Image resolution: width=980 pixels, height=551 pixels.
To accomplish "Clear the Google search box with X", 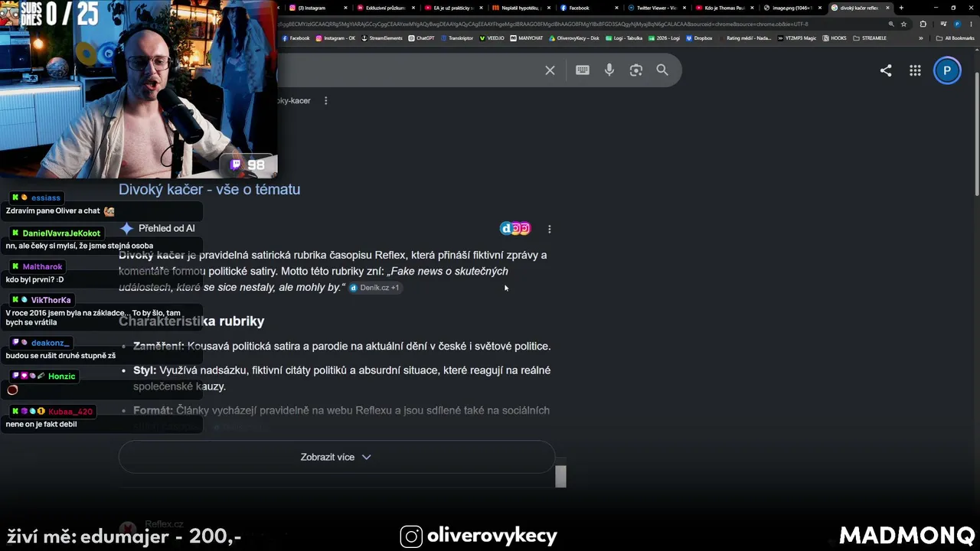I will [550, 70].
